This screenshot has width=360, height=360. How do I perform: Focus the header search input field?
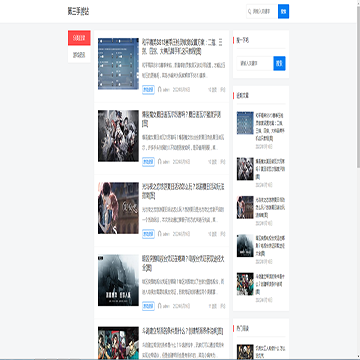tap(262, 11)
